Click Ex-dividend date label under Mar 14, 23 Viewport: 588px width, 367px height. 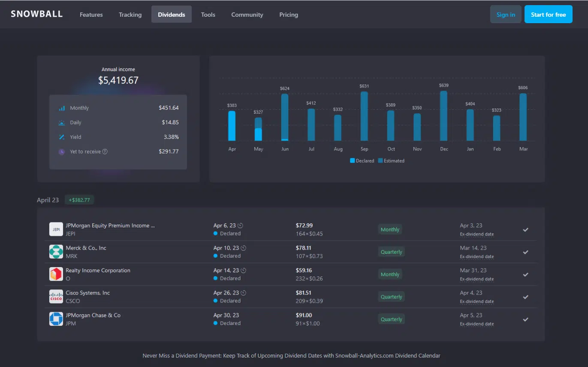[x=477, y=256]
